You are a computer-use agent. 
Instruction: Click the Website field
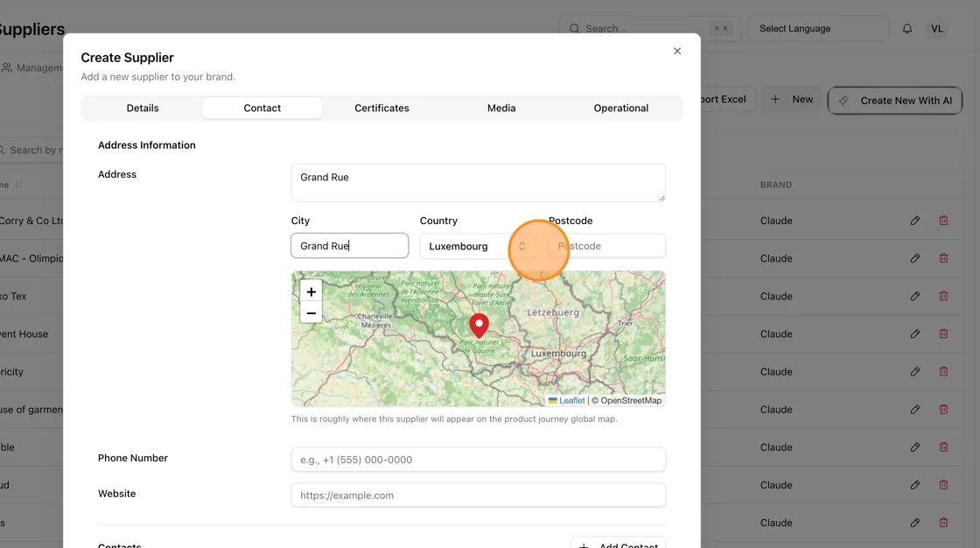click(x=478, y=495)
